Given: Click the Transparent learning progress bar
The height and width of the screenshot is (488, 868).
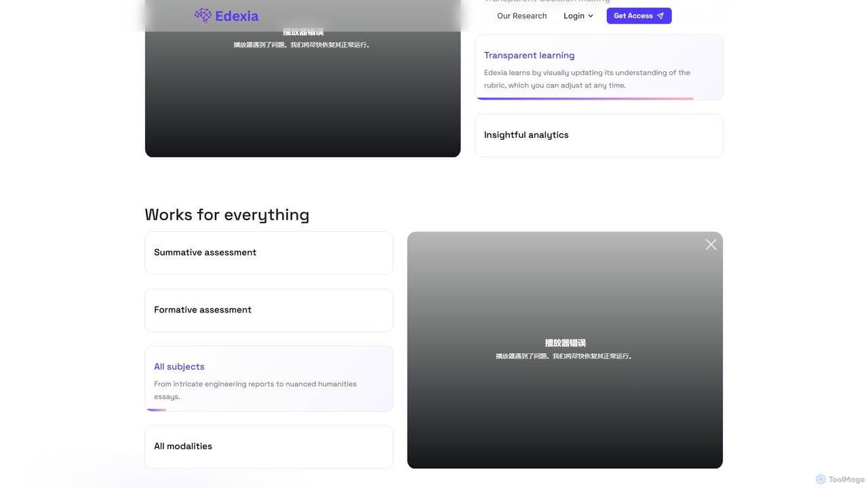Looking at the screenshot, I should click(x=585, y=99).
